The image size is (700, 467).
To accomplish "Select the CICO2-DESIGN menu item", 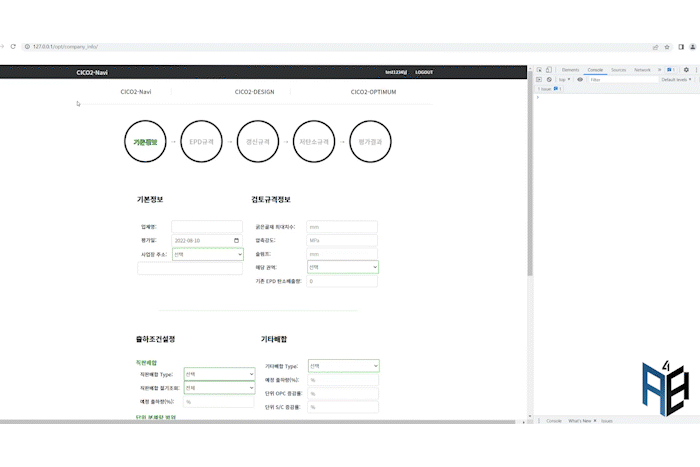I will pos(254,92).
